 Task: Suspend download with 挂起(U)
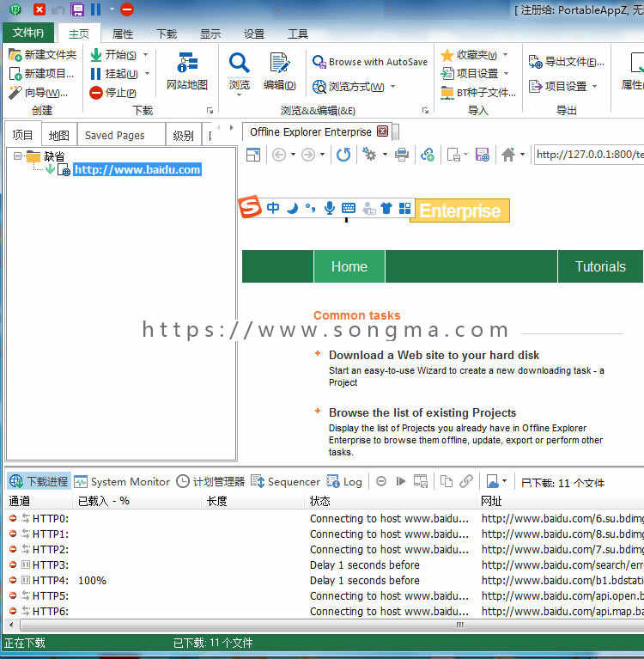tap(114, 74)
